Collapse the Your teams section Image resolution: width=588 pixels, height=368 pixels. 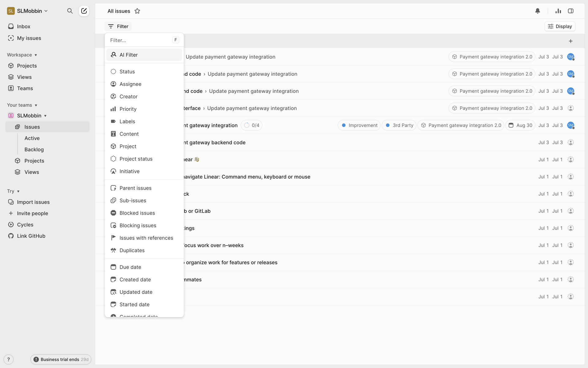point(22,105)
